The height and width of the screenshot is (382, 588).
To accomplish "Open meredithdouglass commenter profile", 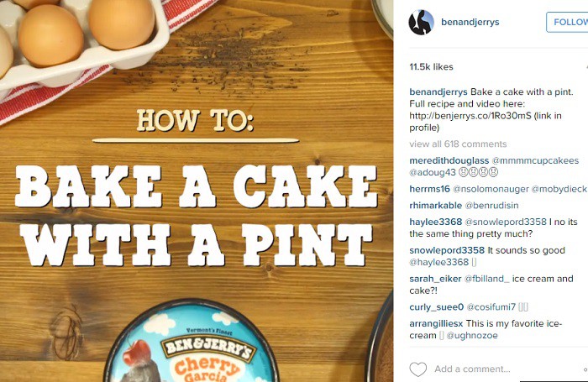I will tap(449, 160).
